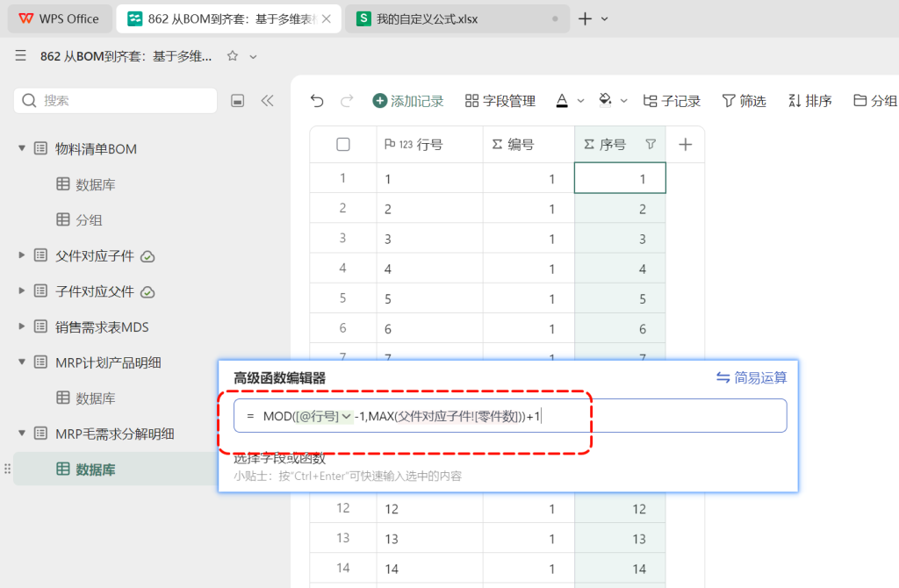Open font color dropdown arrow
Viewport: 899px width, 588px height.
pos(580,101)
